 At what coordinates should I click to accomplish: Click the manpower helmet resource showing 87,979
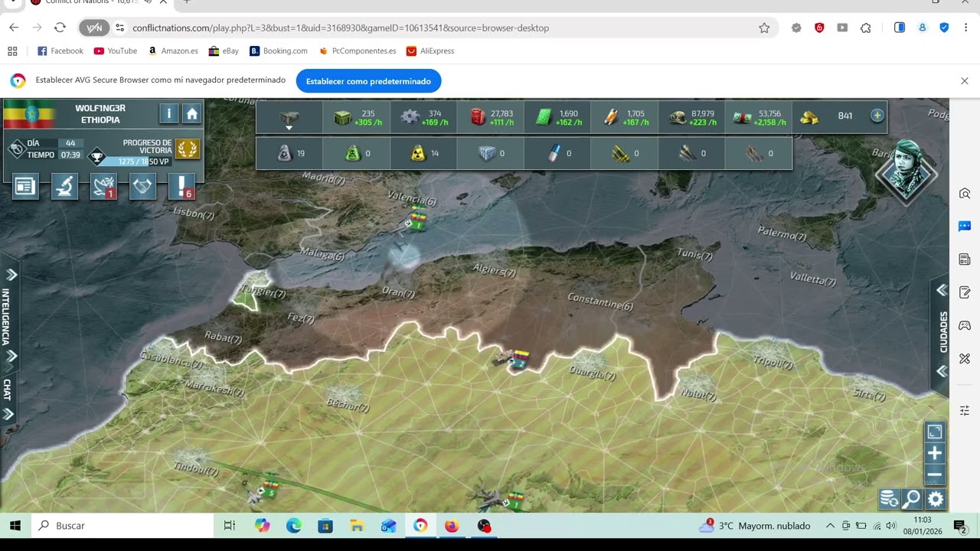tap(691, 118)
